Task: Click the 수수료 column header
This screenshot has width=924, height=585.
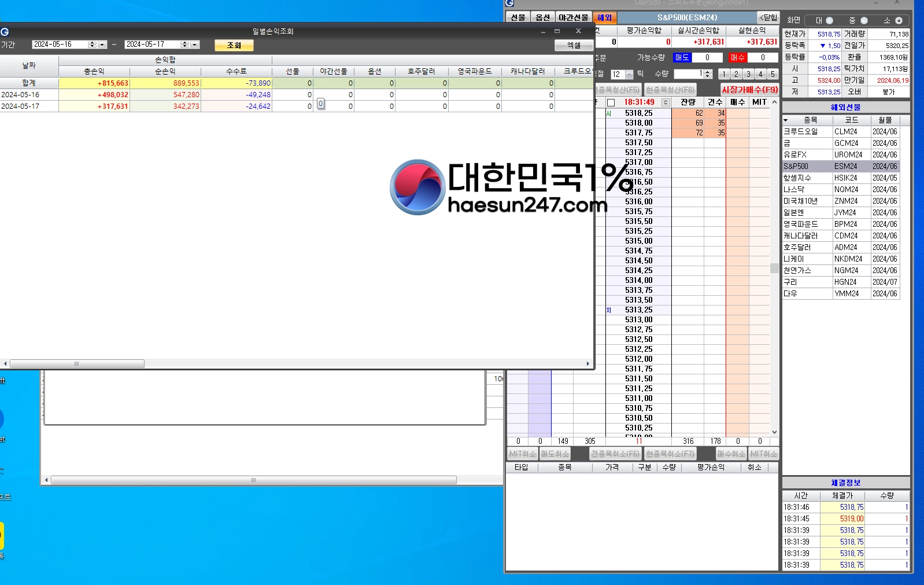Action: 236,72
